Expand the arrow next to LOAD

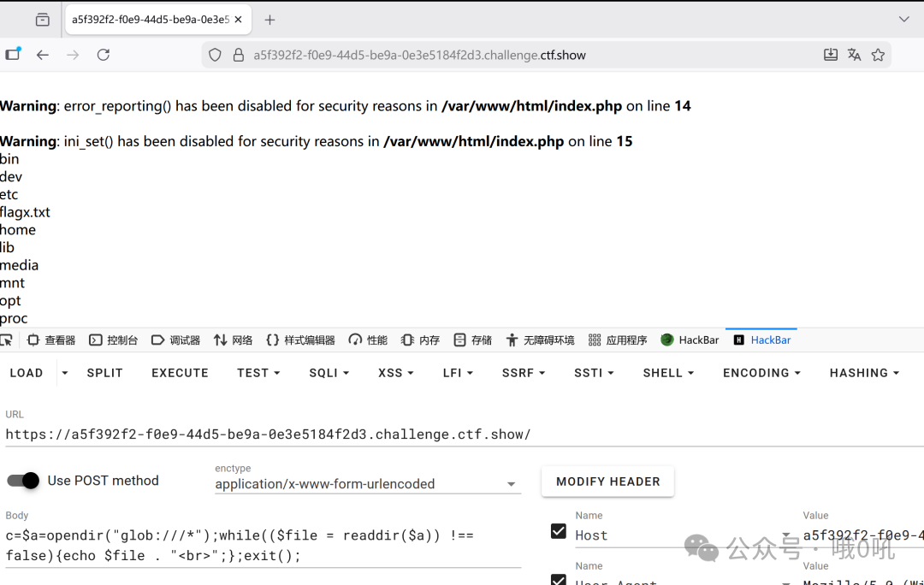click(65, 373)
